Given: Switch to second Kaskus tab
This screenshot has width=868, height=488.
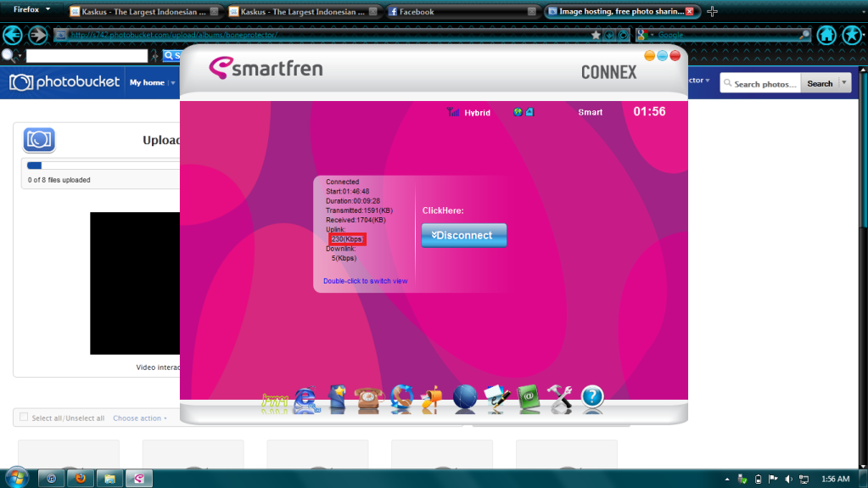Looking at the screenshot, I should (x=304, y=12).
